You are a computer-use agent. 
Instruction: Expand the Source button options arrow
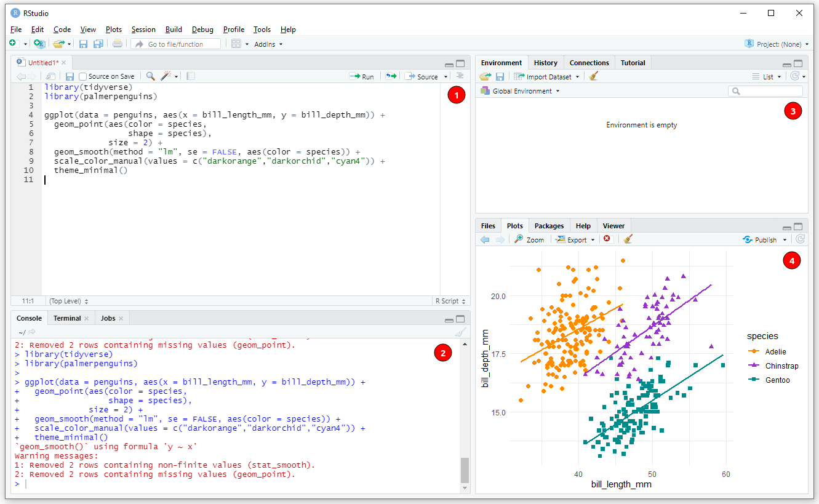(445, 77)
